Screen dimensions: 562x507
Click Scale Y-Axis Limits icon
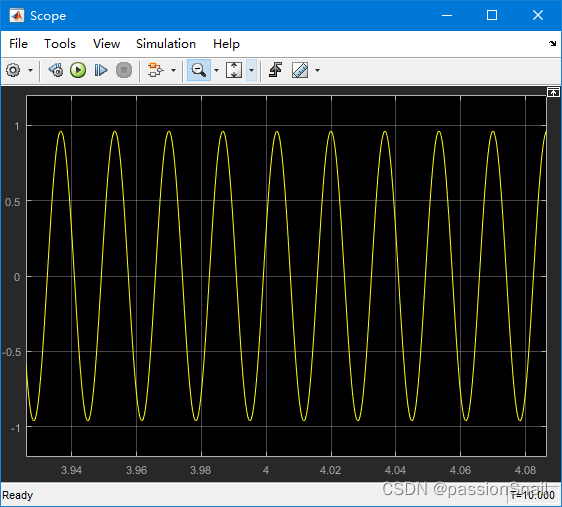(234, 70)
